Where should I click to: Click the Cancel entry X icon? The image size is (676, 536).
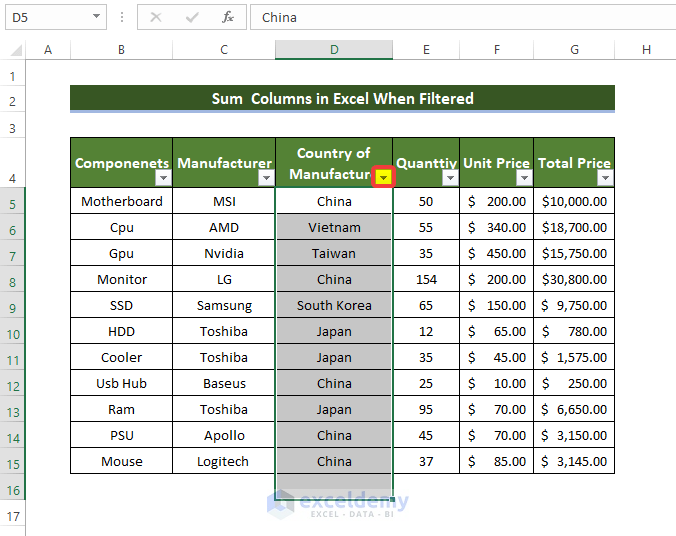click(156, 17)
